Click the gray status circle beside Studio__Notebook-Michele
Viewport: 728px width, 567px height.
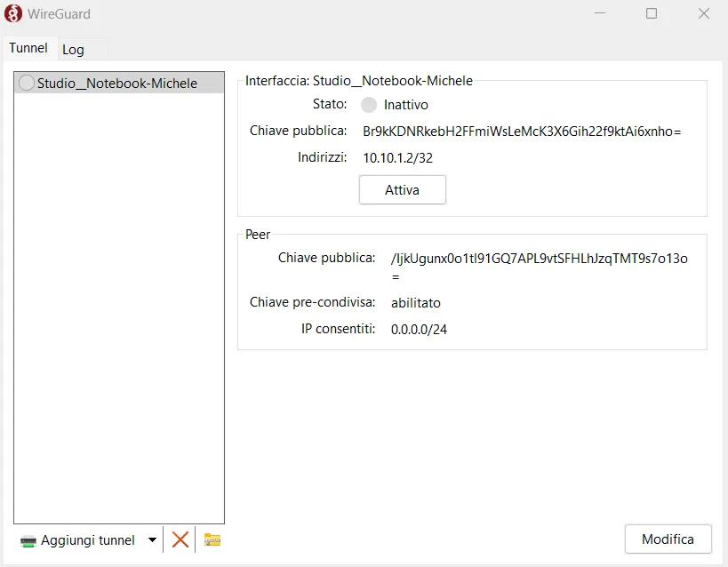click(x=26, y=82)
